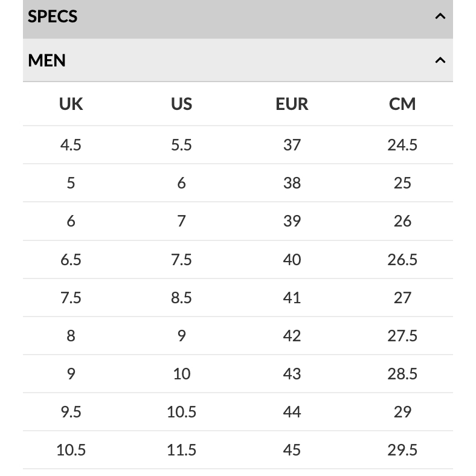The image size is (476, 476).
Task: Click UK size 4.5 cell
Action: coord(71,145)
